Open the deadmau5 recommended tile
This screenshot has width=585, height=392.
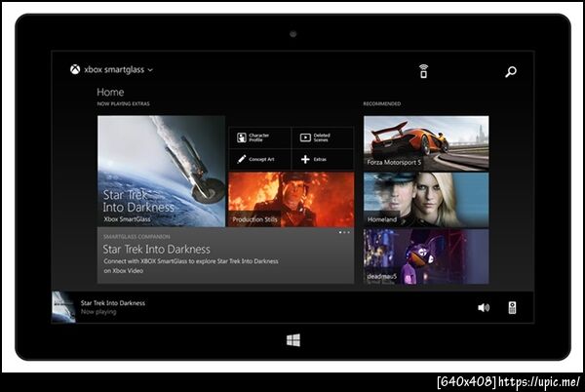click(426, 256)
